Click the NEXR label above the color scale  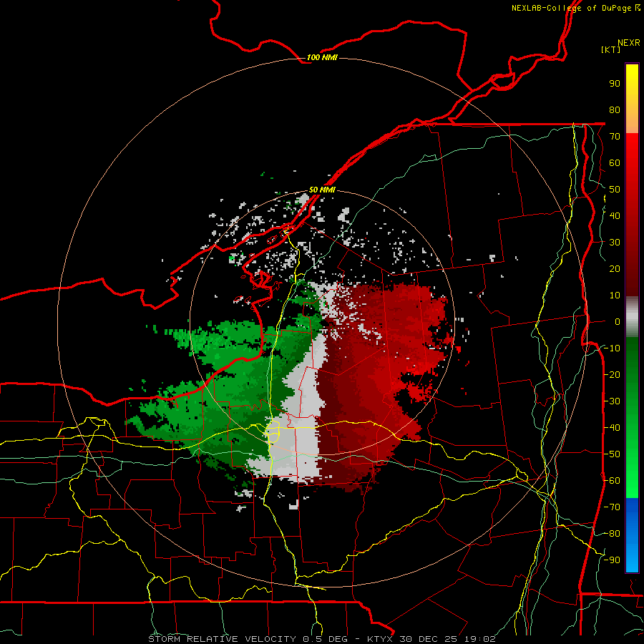pyautogui.click(x=629, y=43)
